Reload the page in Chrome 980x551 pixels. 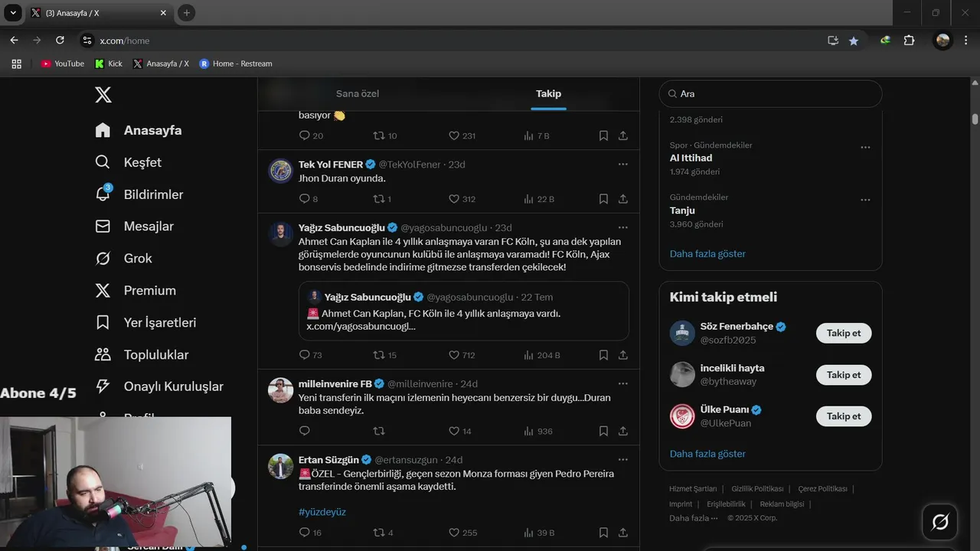click(60, 41)
